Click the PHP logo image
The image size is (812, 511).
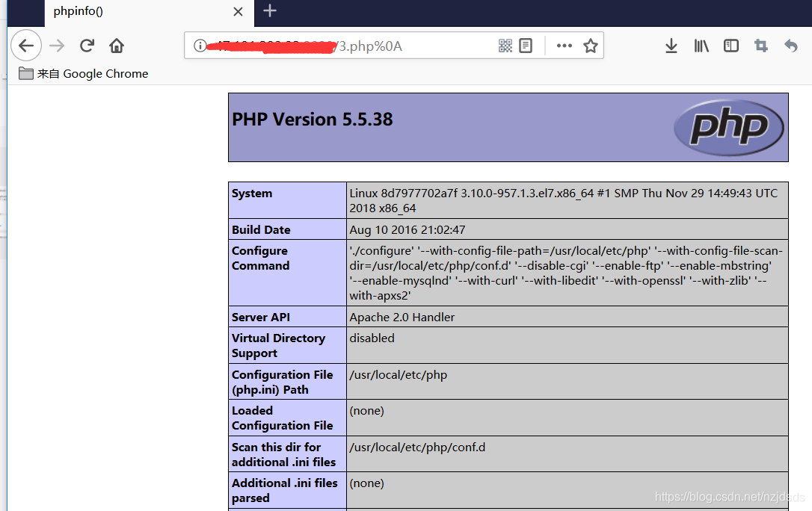[728, 127]
